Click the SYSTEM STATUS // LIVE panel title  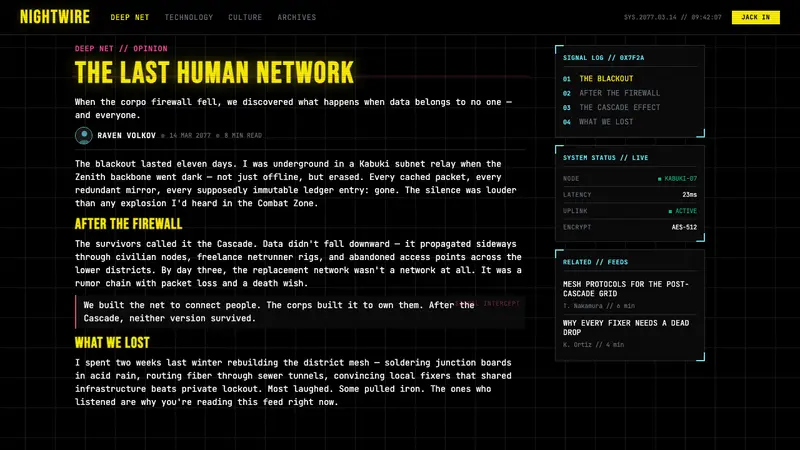point(606,158)
